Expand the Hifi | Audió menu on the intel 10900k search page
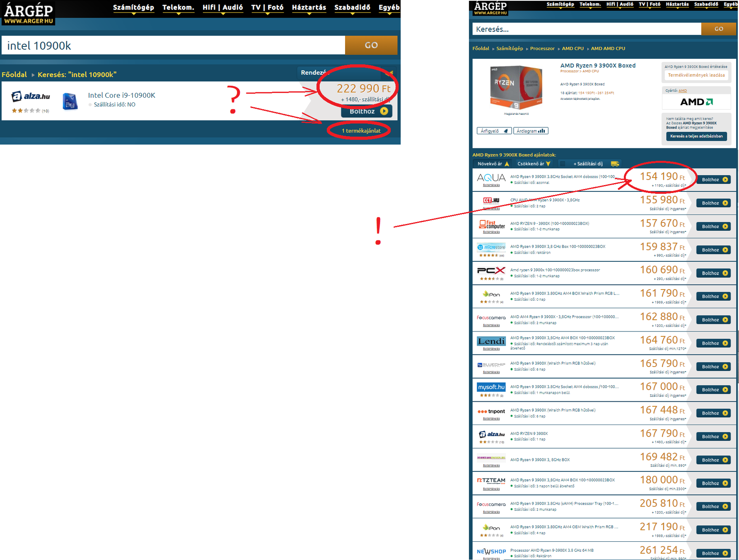 pyautogui.click(x=222, y=7)
